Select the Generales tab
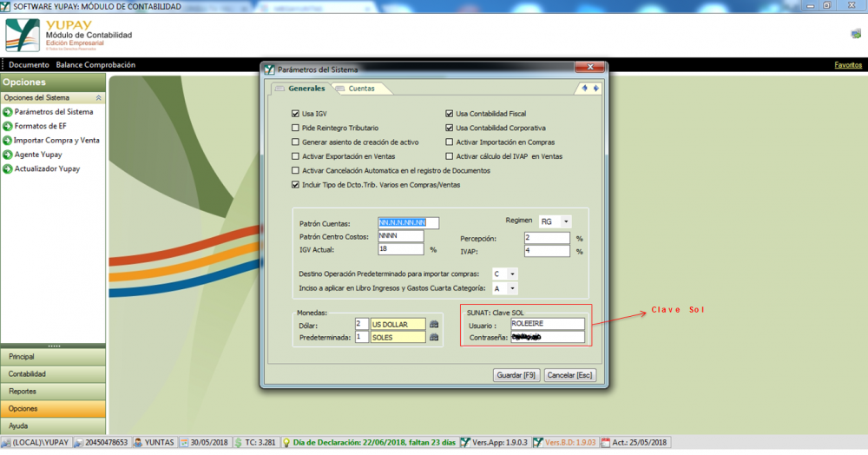This screenshot has width=868, height=455. [301, 89]
